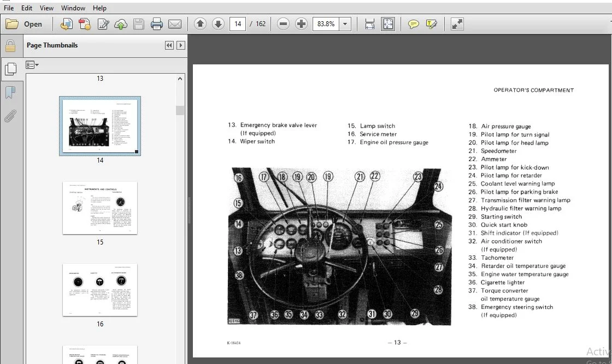The image size is (612, 364).
Task: Click the read mode expand icon
Action: (457, 24)
